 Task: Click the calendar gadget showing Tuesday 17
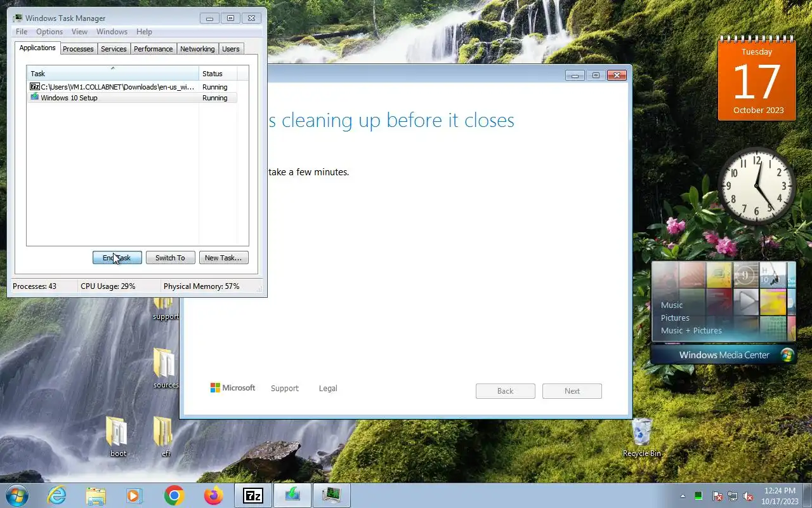coord(757,80)
